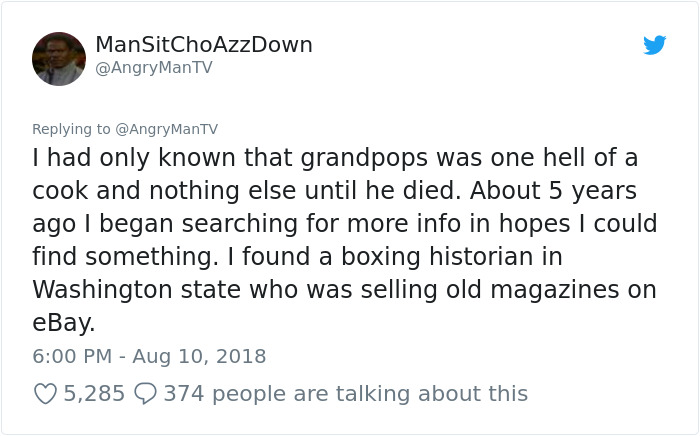Click the 5,285 likes count
This screenshot has width=700, height=436.
click(x=94, y=394)
